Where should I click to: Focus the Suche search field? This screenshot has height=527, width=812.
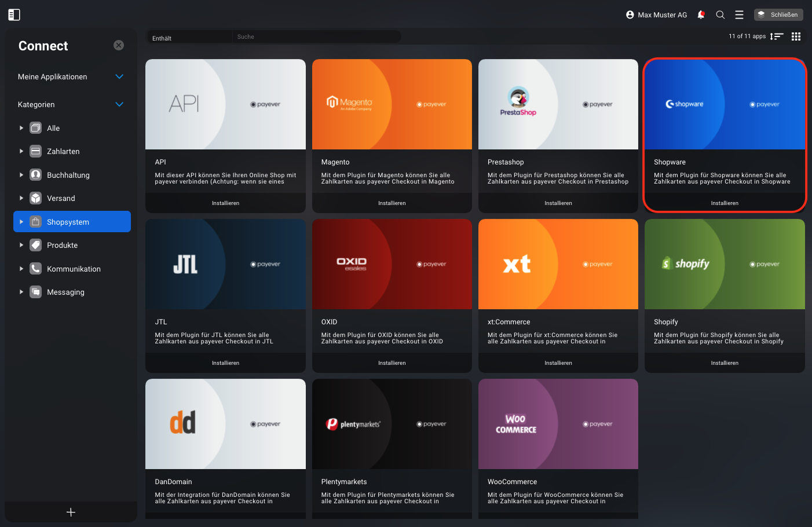coord(317,36)
